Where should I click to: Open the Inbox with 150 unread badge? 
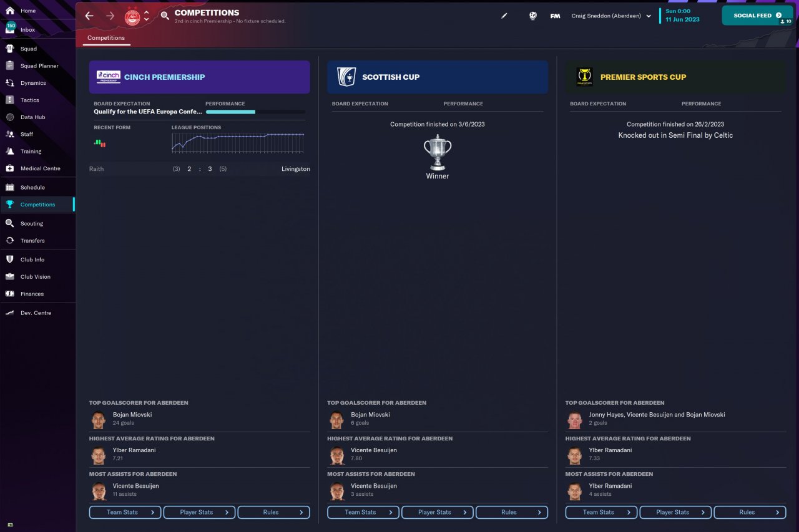pos(10,29)
